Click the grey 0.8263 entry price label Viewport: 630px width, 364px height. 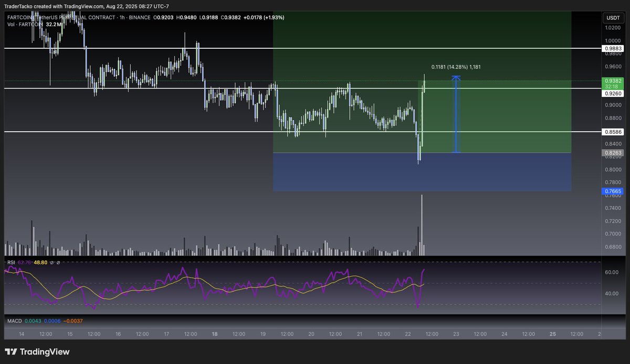pyautogui.click(x=613, y=153)
